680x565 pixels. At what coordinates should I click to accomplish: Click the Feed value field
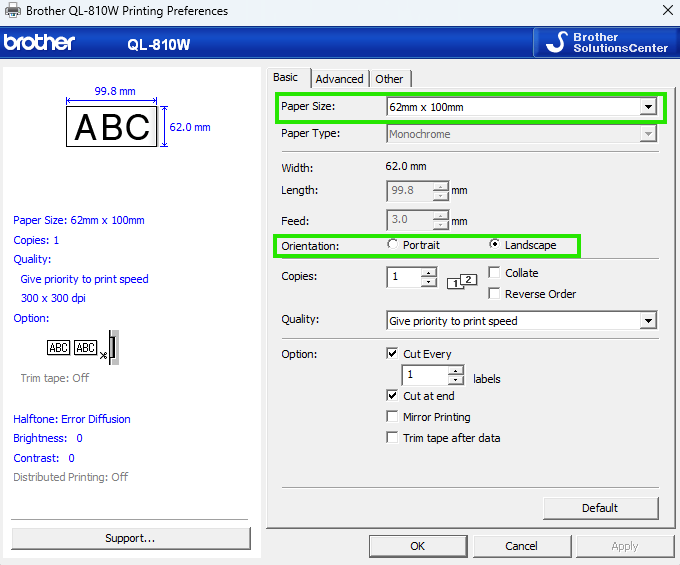tap(410, 220)
